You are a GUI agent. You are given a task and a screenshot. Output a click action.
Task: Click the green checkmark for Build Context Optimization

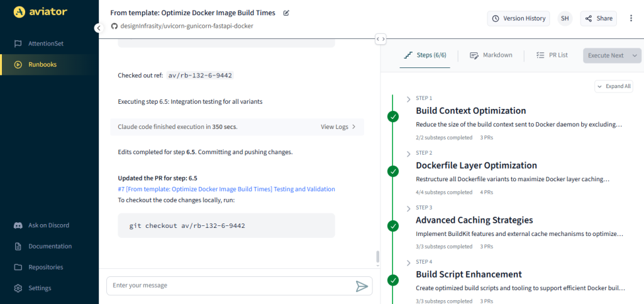point(393,116)
